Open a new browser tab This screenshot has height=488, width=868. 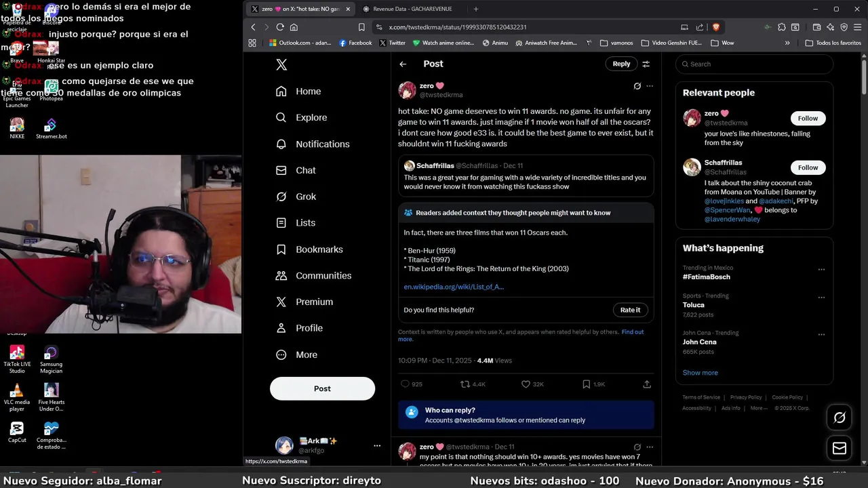(x=475, y=9)
